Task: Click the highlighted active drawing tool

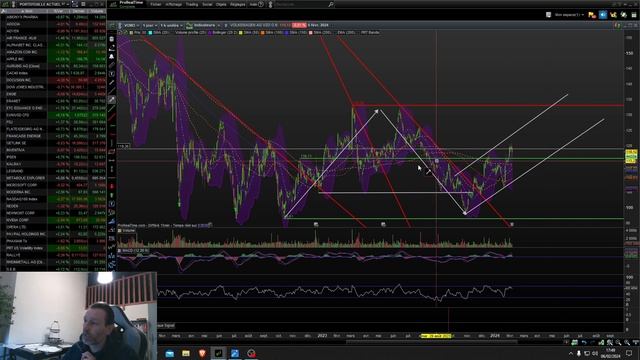Action: [112, 100]
